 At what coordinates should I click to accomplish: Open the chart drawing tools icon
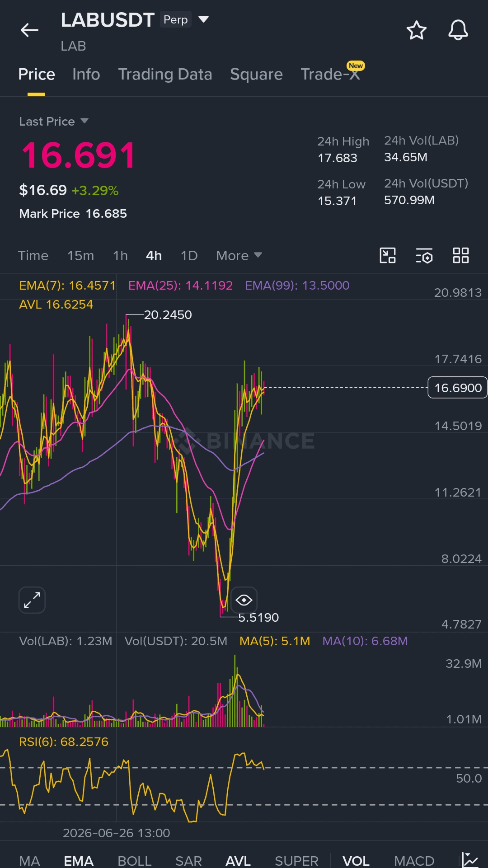[x=388, y=255]
